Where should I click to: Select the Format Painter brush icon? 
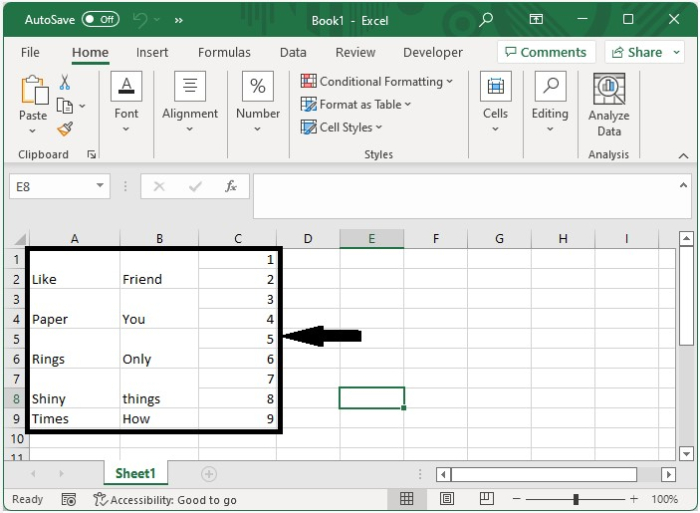(65, 129)
